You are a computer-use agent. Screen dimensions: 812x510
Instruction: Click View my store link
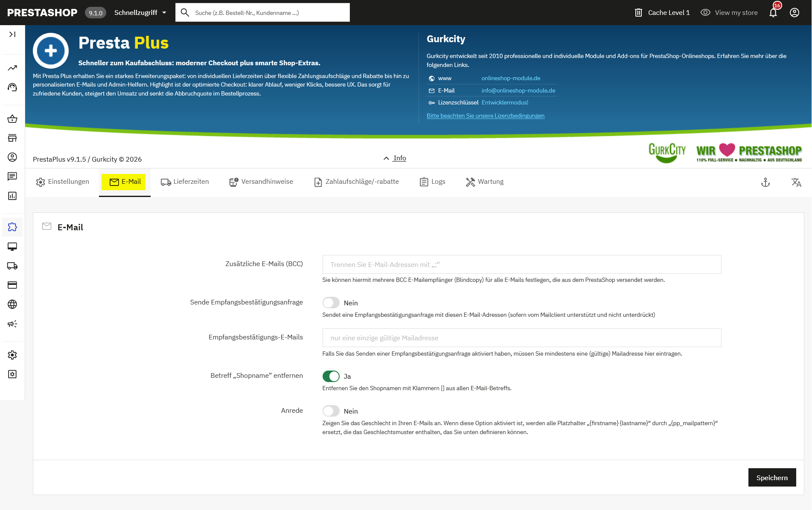pyautogui.click(x=729, y=12)
